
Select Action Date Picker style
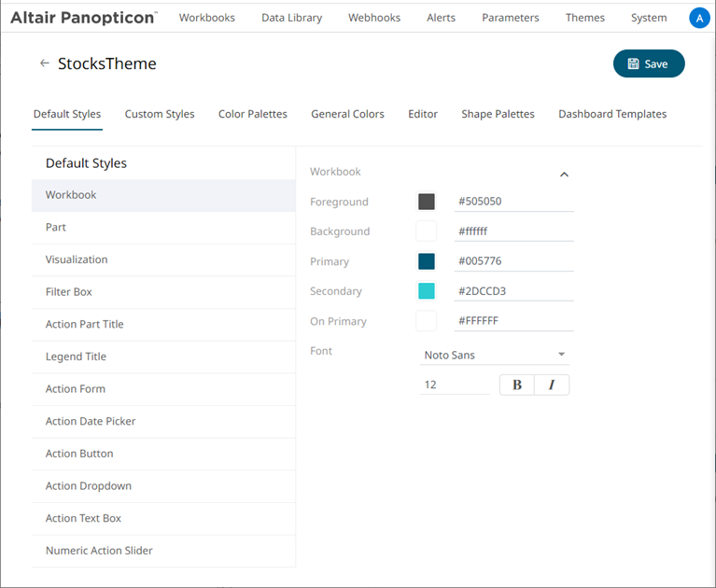tap(91, 421)
